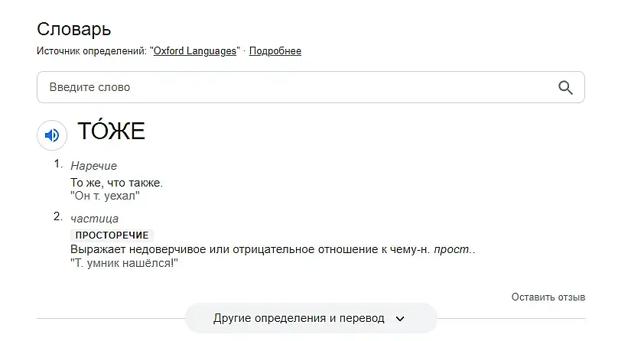Select the Наречие part-of-speech label
Viewport: 644px width, 341px height.
(93, 166)
